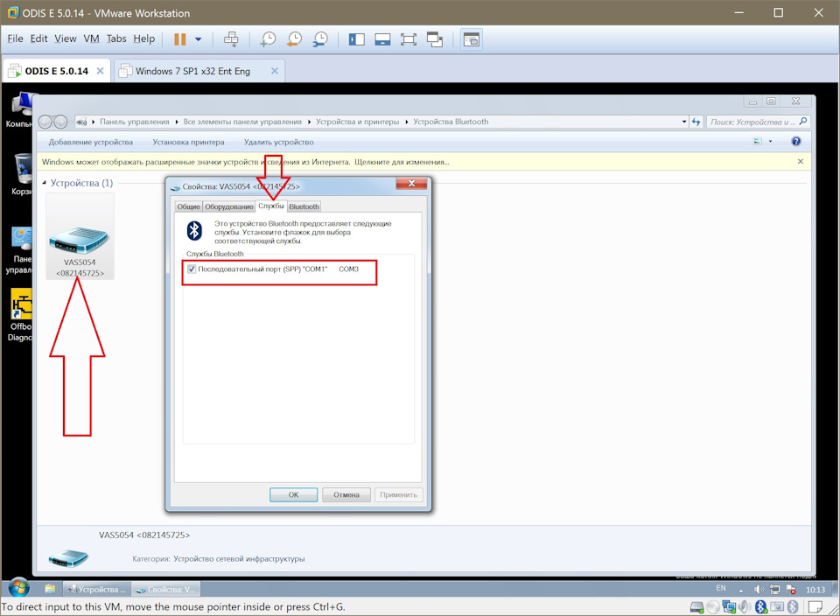Open the Action Center flag in guest tray
Image resolution: width=840 pixels, height=616 pixels.
791,590
